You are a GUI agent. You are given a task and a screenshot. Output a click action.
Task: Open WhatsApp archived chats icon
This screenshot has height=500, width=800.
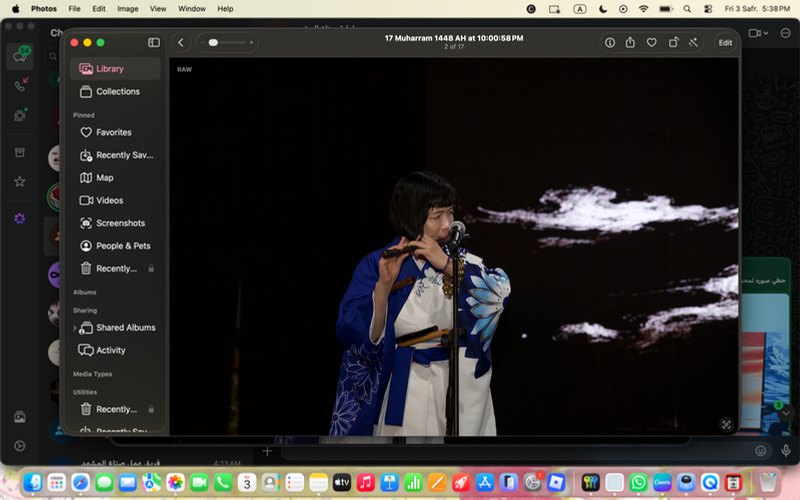(x=20, y=152)
